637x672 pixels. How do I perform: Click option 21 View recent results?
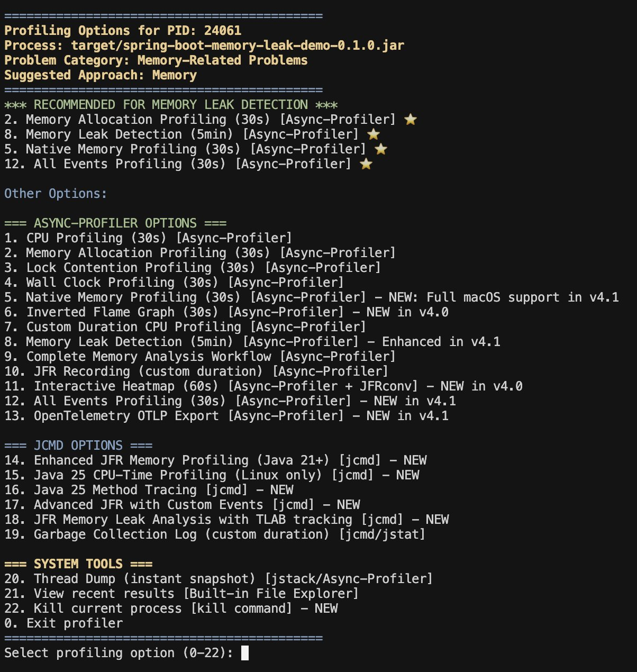181,594
